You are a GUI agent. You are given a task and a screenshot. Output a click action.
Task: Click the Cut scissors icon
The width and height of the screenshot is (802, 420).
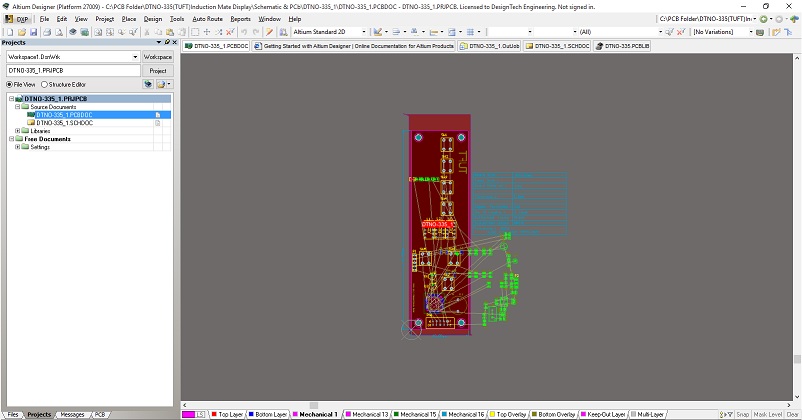[147, 32]
